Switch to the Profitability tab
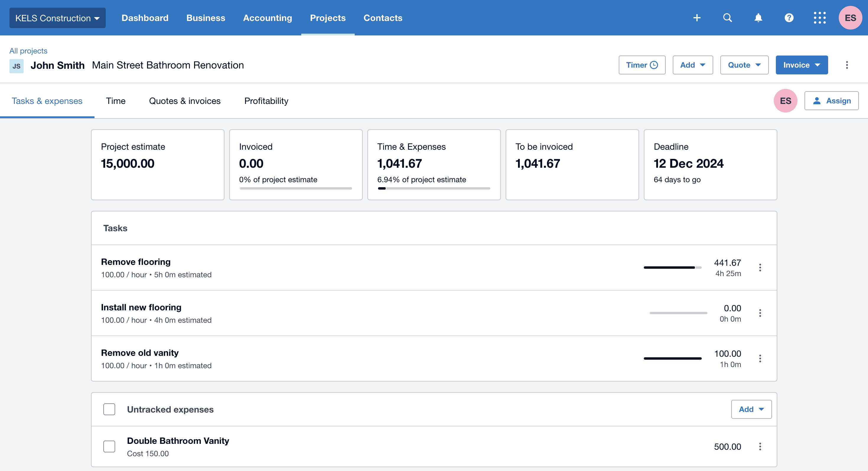The height and width of the screenshot is (471, 868). (266, 100)
